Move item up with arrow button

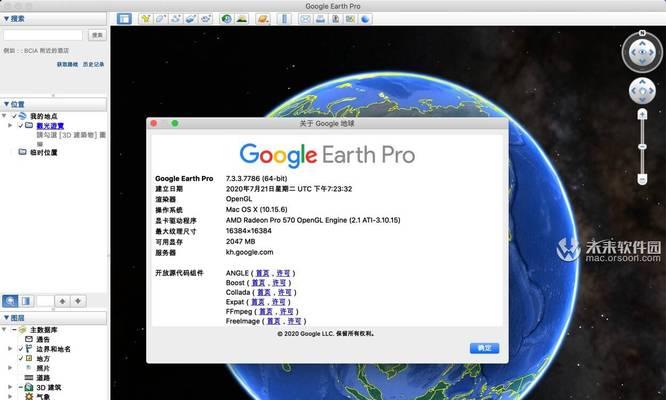[62, 301]
